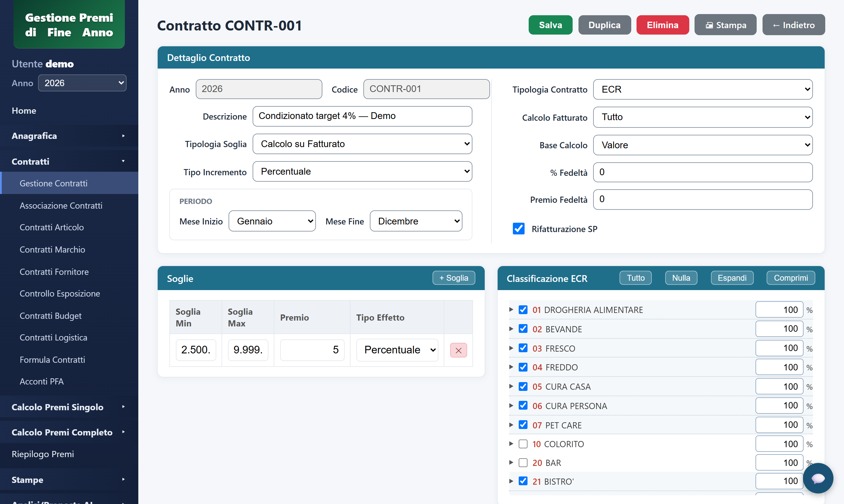Expand the Calcolo Premi Singolo arrow

pyautogui.click(x=123, y=406)
